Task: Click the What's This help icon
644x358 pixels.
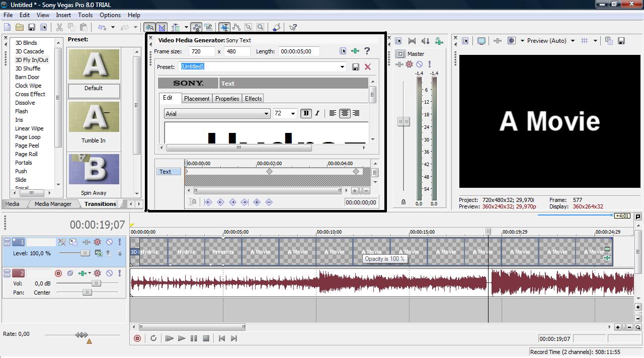Action: [x=293, y=27]
